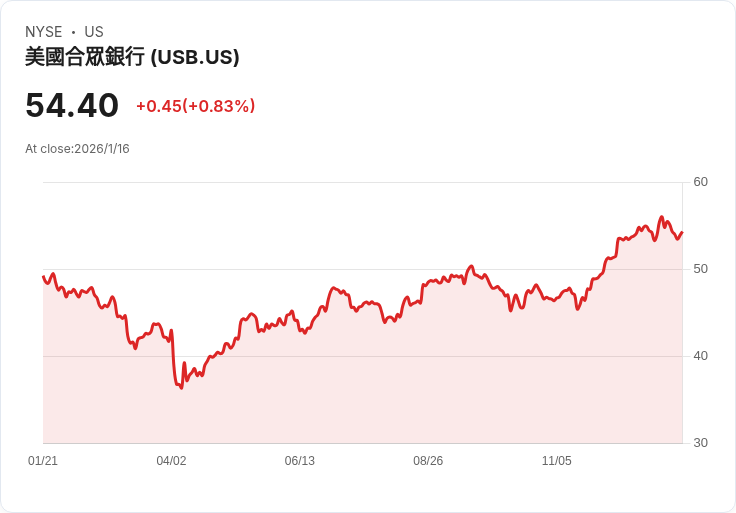
Task: Click the +0.45(+0.83%) price change text
Action: (x=196, y=106)
